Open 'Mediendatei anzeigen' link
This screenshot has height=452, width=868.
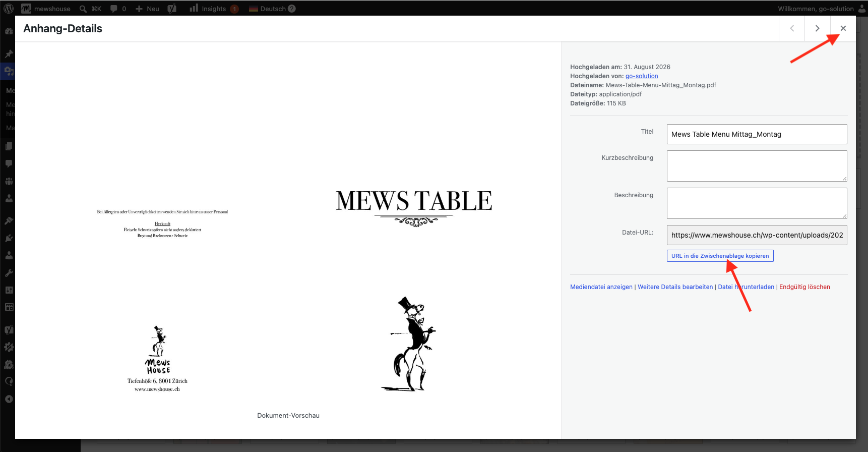(x=601, y=287)
